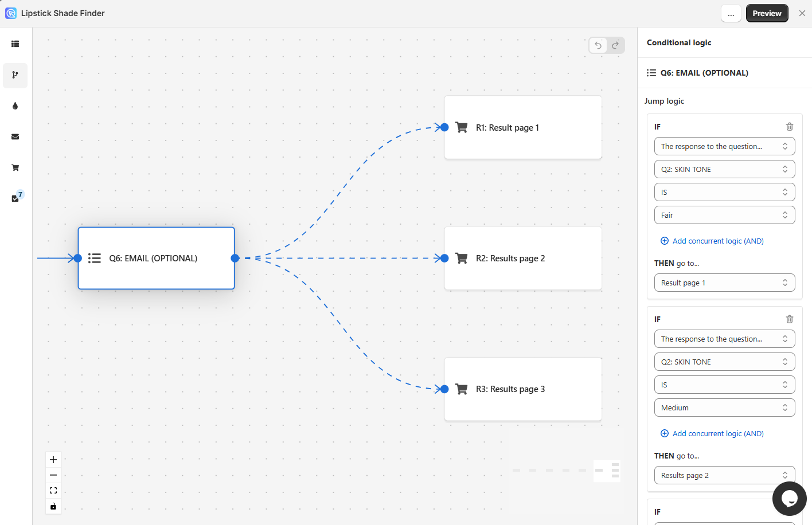Image resolution: width=812 pixels, height=525 pixels.
Task: Click the Lipstick Shade Finder title
Action: 63,13
